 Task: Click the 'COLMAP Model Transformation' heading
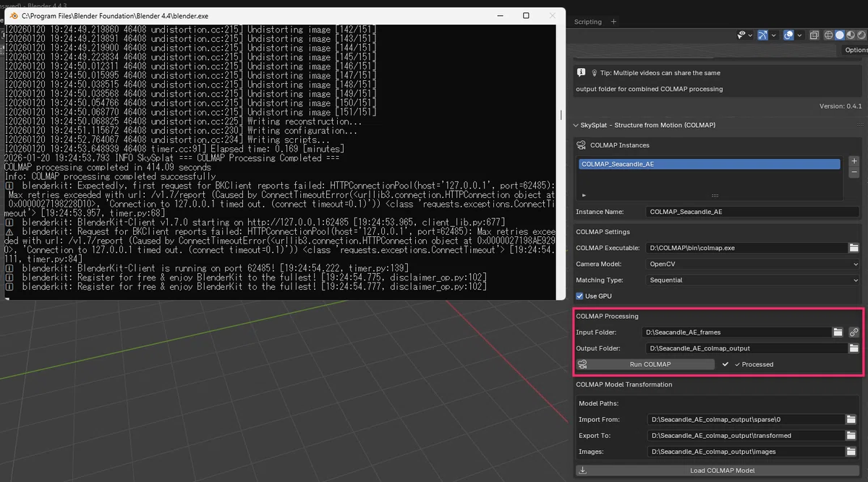pyautogui.click(x=624, y=384)
